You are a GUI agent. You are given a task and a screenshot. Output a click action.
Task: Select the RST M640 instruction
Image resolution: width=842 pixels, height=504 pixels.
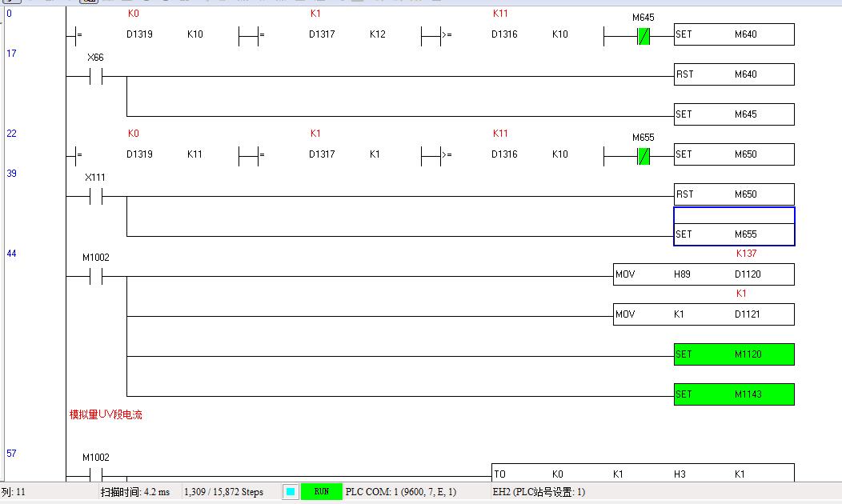click(x=734, y=75)
